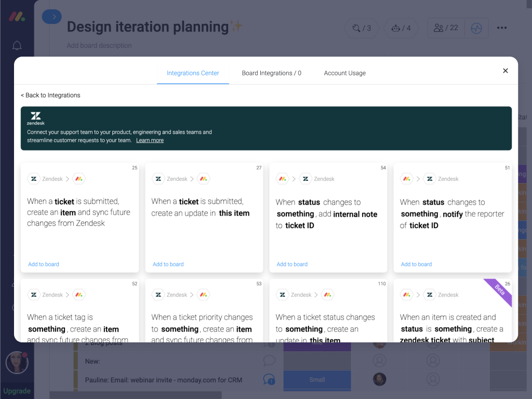Click Back to Integrations
This screenshot has width=532, height=399.
pyautogui.click(x=50, y=95)
